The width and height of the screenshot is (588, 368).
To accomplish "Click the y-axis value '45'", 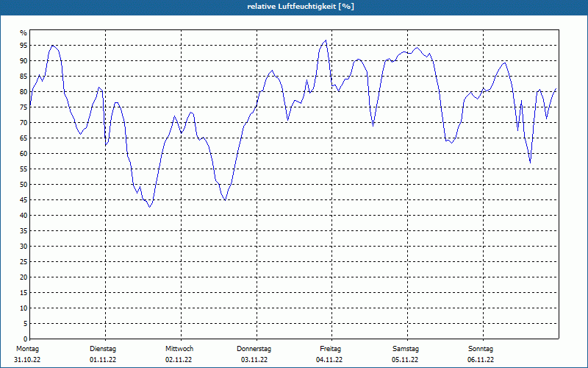I will 24,199.
